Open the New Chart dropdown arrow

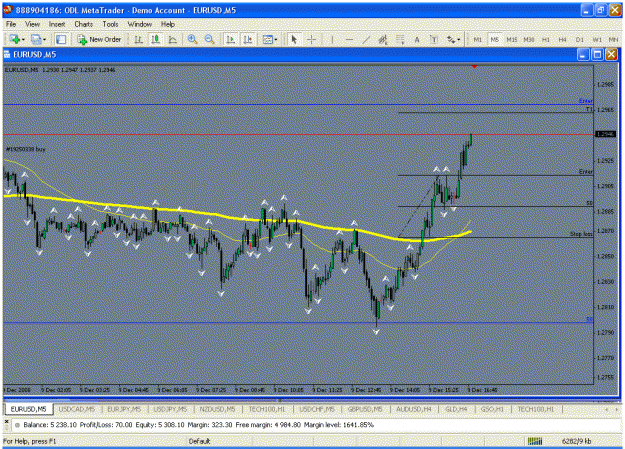coord(23,39)
